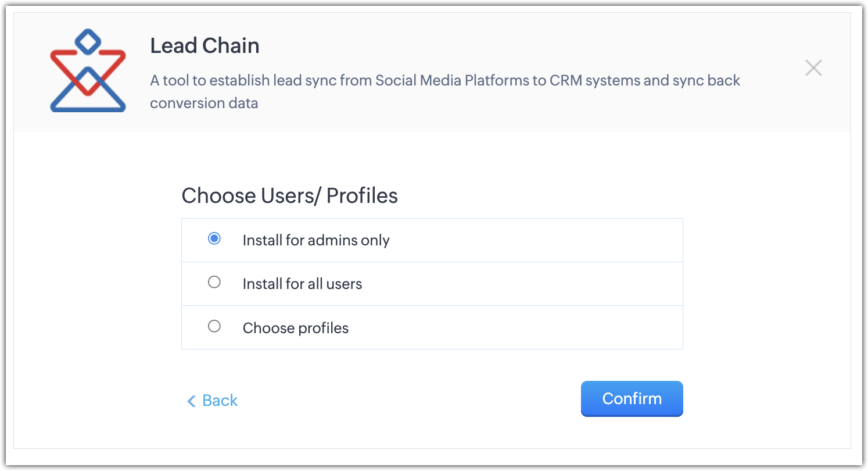Click the 'Choose Users/ Profiles' heading
Image resolution: width=868 pixels, height=471 pixels.
[x=289, y=196]
